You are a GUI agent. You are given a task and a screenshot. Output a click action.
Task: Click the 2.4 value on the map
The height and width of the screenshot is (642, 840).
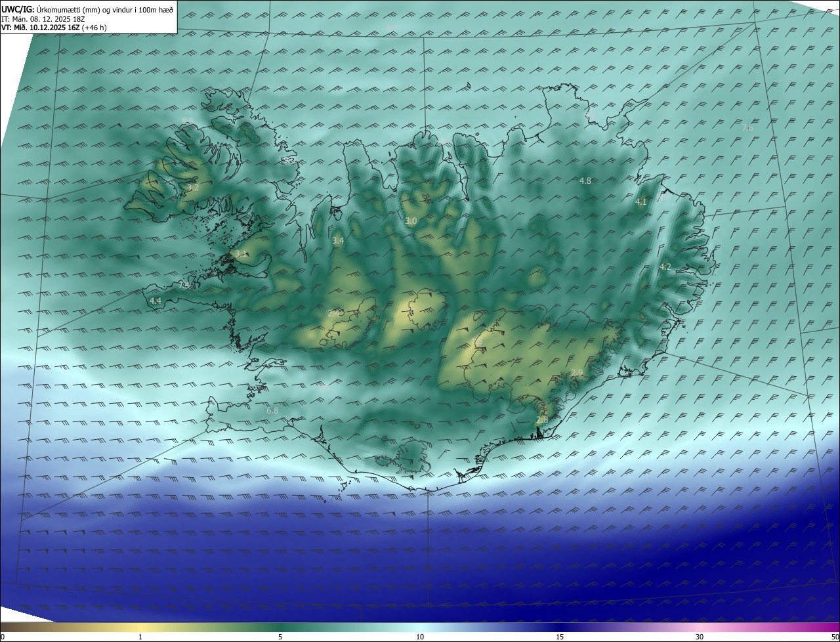(333, 314)
